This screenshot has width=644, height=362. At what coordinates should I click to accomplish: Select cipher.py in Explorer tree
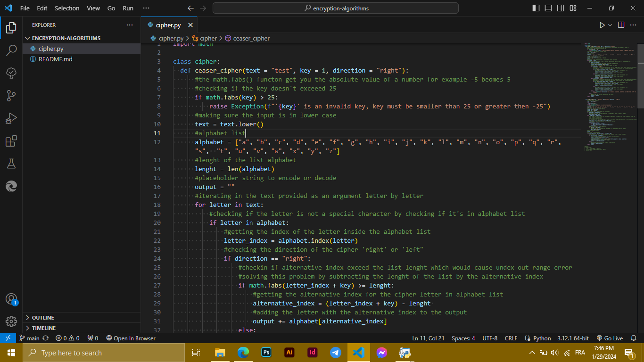[82, 49]
